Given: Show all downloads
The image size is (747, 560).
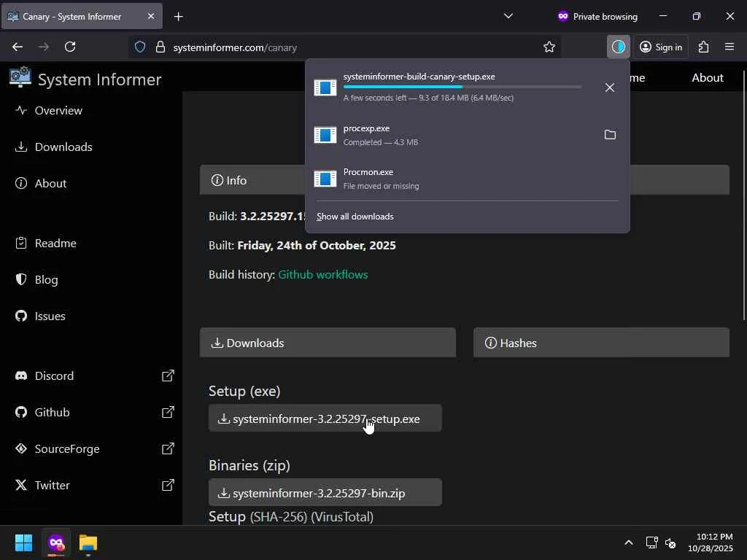Looking at the screenshot, I should (355, 217).
